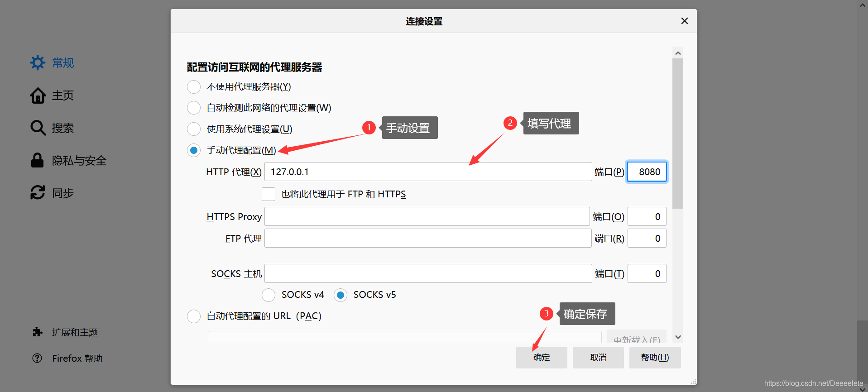Choose SOCKS v4 radio option
The height and width of the screenshot is (392, 868).
coord(269,295)
